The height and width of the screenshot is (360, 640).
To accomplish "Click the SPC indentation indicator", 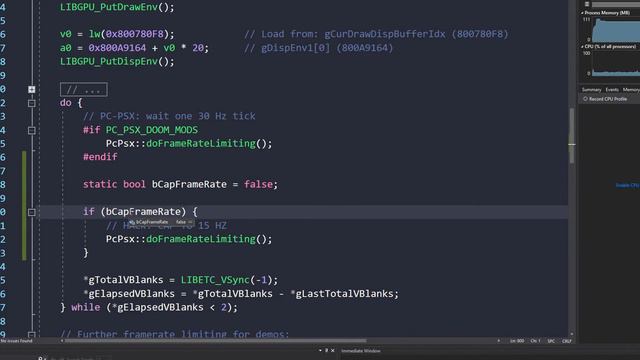I will (551, 341).
